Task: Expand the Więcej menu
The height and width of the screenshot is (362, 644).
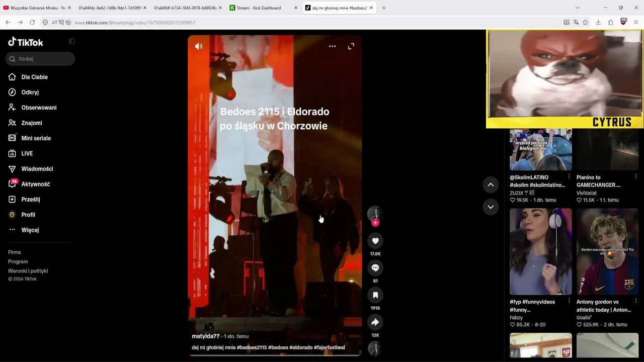Action: click(30, 230)
